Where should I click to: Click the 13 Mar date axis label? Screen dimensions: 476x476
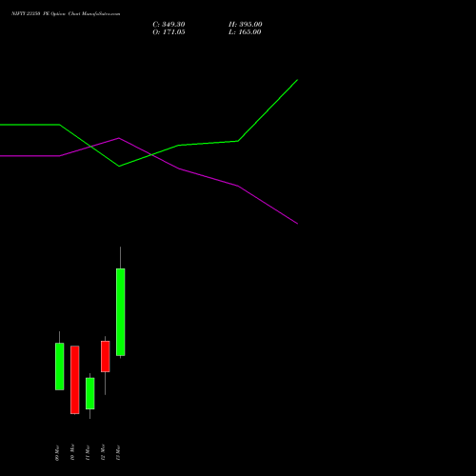(x=118, y=453)
